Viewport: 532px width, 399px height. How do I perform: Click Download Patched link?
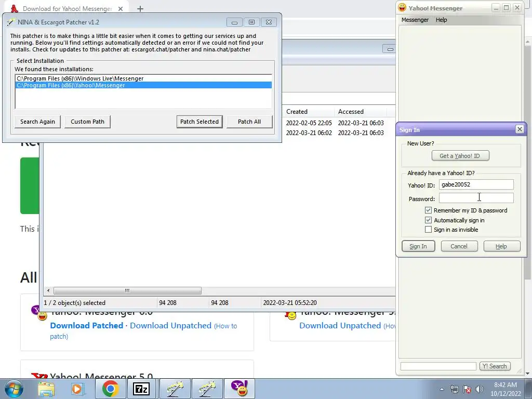point(87,326)
